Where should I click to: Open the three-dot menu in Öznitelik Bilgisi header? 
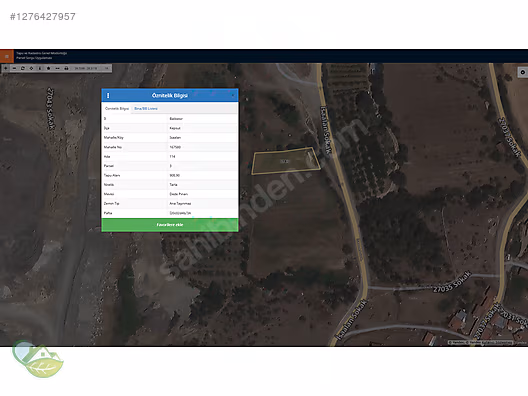pyautogui.click(x=108, y=96)
